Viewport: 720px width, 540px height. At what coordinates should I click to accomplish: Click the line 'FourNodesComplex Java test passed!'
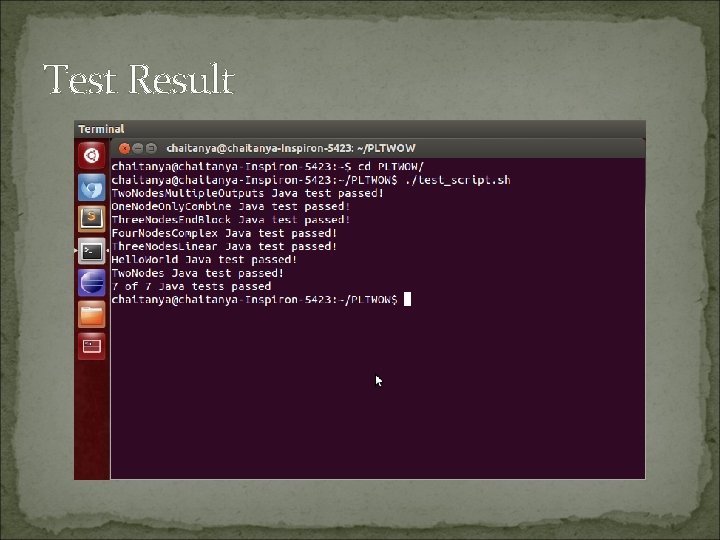[224, 233]
